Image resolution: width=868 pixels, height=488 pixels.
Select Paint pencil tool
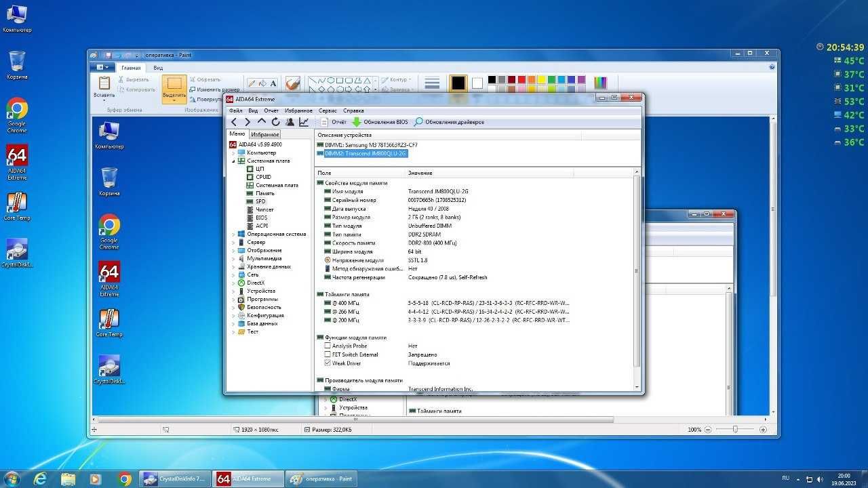pyautogui.click(x=252, y=83)
